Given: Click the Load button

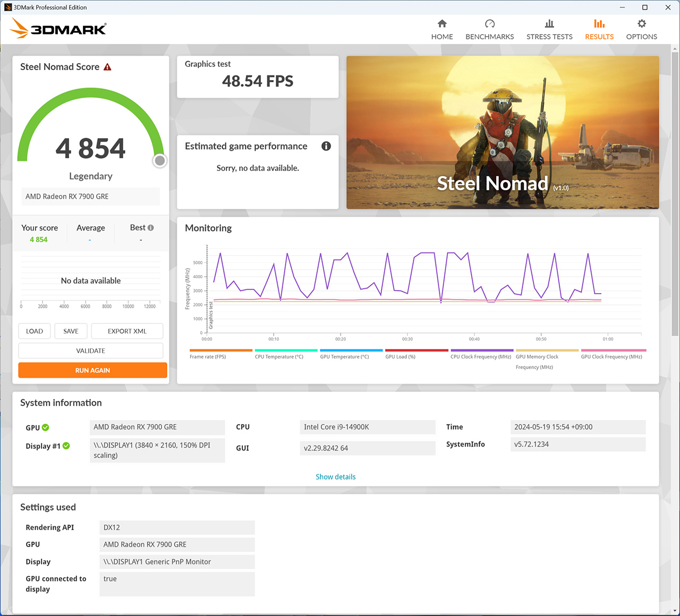Looking at the screenshot, I should (35, 331).
